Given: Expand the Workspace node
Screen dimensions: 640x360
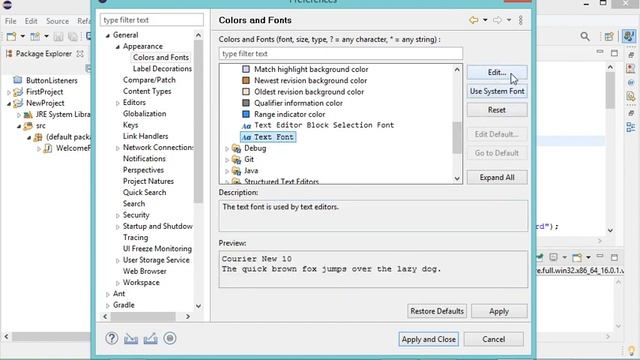Looking at the screenshot, I should (118, 283).
